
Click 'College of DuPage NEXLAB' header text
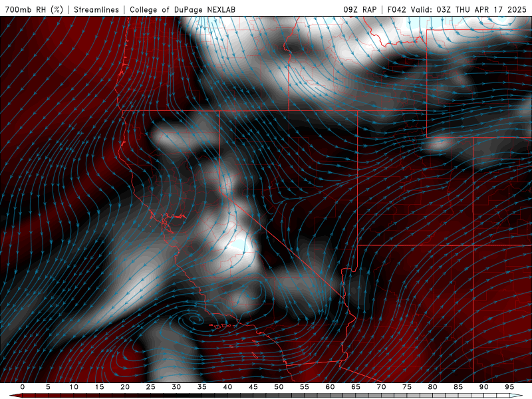tap(182, 9)
